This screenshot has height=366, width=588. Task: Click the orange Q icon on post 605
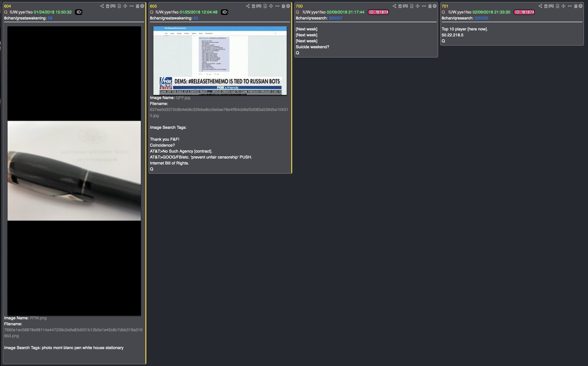(x=152, y=12)
